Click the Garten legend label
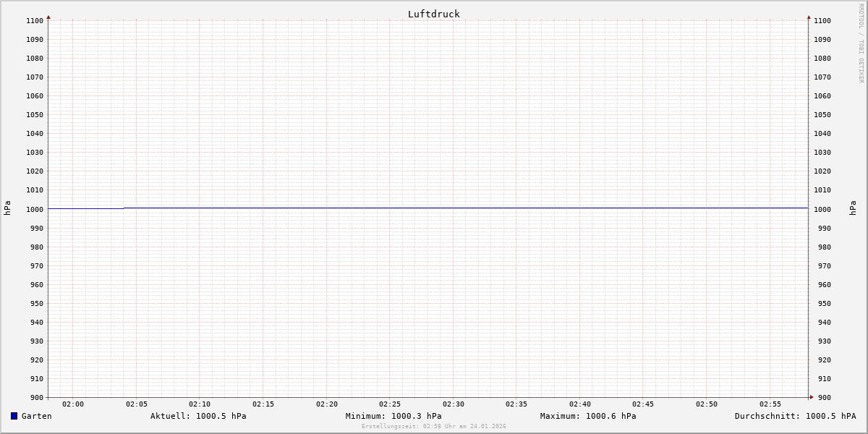The image size is (868, 434). pos(36,416)
